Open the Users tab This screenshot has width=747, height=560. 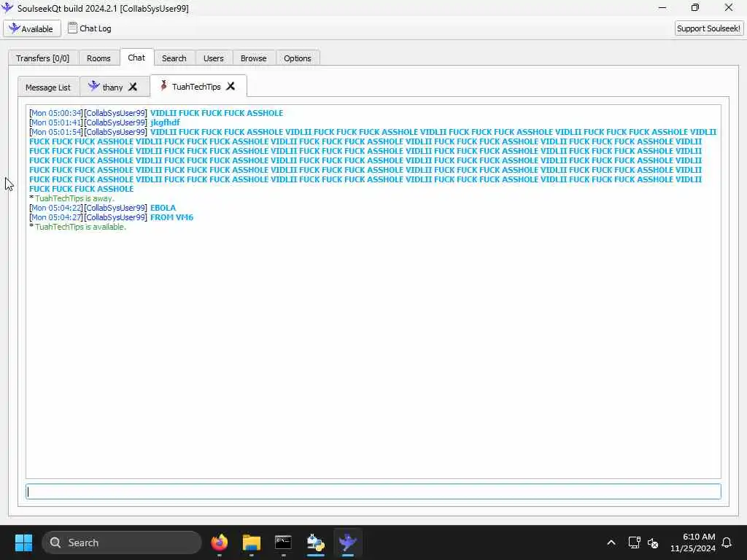tap(214, 58)
